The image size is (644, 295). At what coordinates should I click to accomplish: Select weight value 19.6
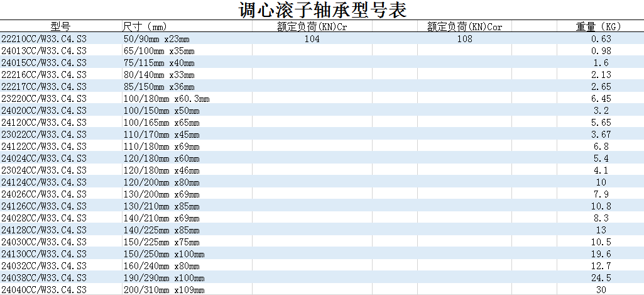pyautogui.click(x=601, y=254)
